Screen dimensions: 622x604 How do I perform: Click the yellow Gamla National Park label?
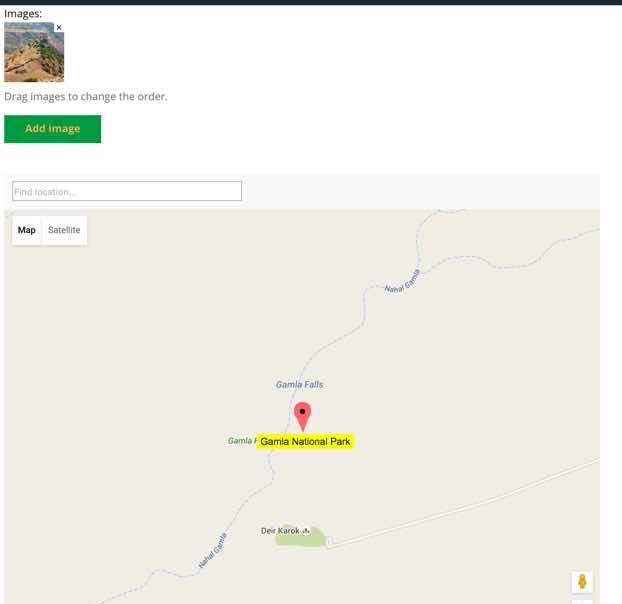tap(305, 441)
